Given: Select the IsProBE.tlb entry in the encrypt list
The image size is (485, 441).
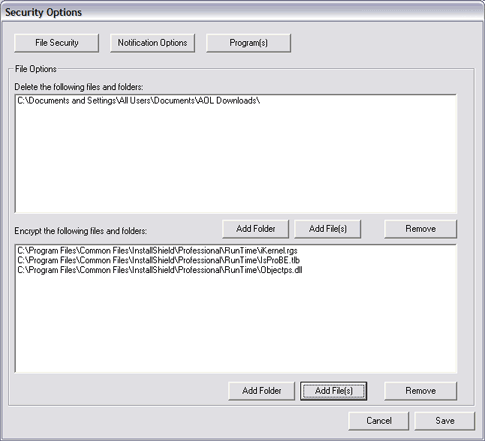Looking at the screenshot, I should 159,260.
